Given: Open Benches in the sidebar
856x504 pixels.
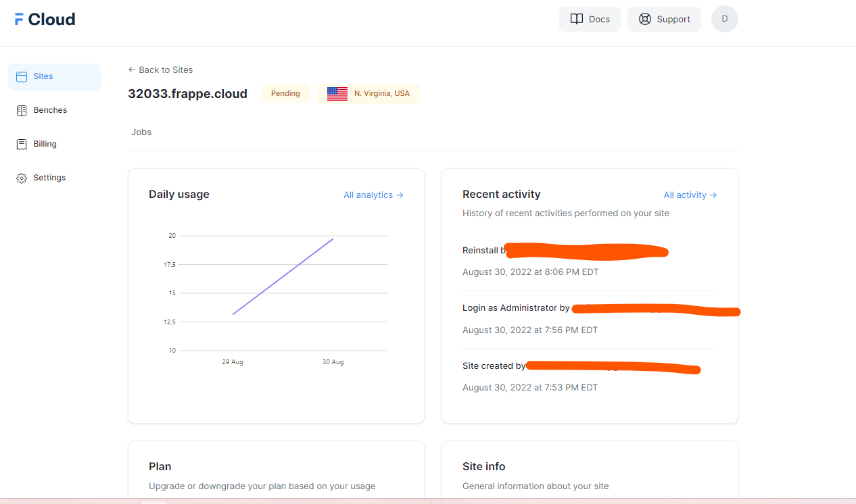Looking at the screenshot, I should coord(54,110).
